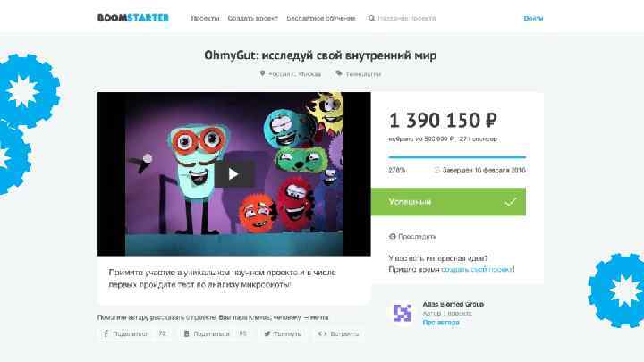This screenshot has width=644, height=362.
Task: Click the Facebook share icon
Action: (106, 333)
